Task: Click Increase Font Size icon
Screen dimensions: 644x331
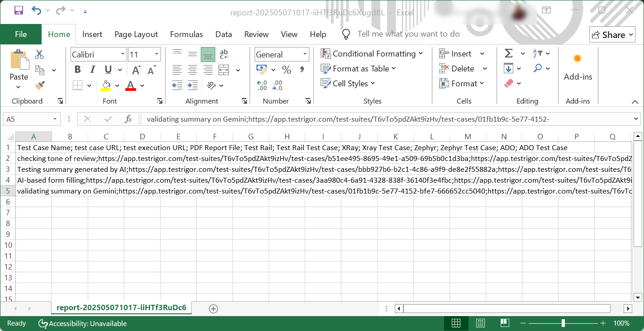Action: (x=136, y=70)
